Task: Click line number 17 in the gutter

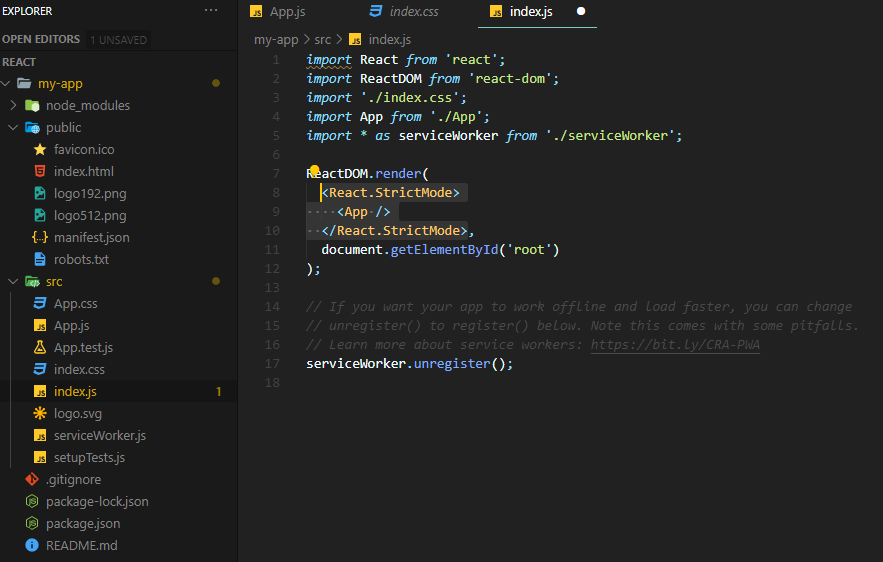Action: tap(272, 364)
